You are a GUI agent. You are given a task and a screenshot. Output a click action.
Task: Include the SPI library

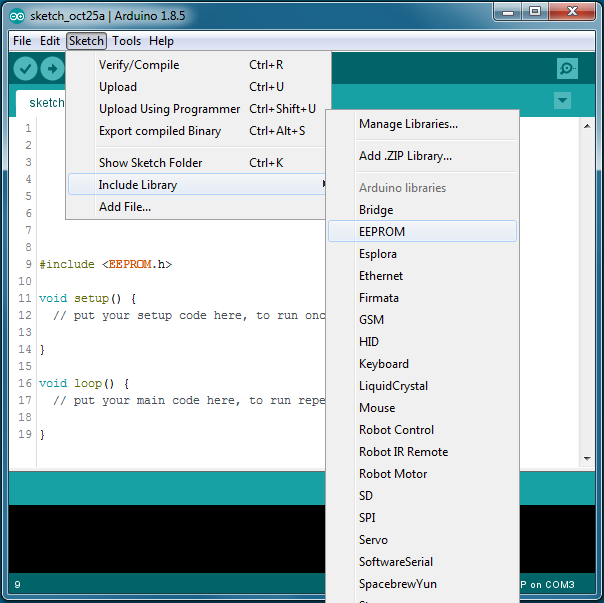(422, 517)
